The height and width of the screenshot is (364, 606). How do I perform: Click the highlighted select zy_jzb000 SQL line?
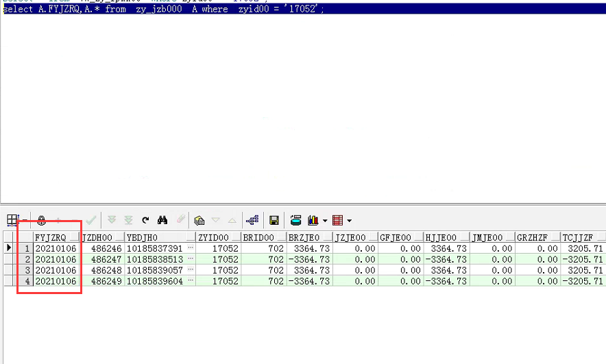[304, 9]
